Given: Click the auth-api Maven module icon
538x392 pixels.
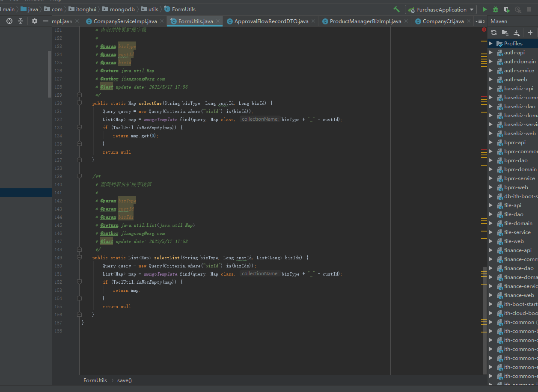Looking at the screenshot, I should pyautogui.click(x=499, y=53).
